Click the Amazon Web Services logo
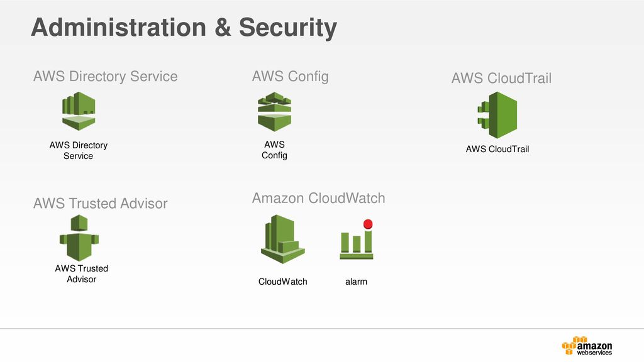 click(587, 346)
